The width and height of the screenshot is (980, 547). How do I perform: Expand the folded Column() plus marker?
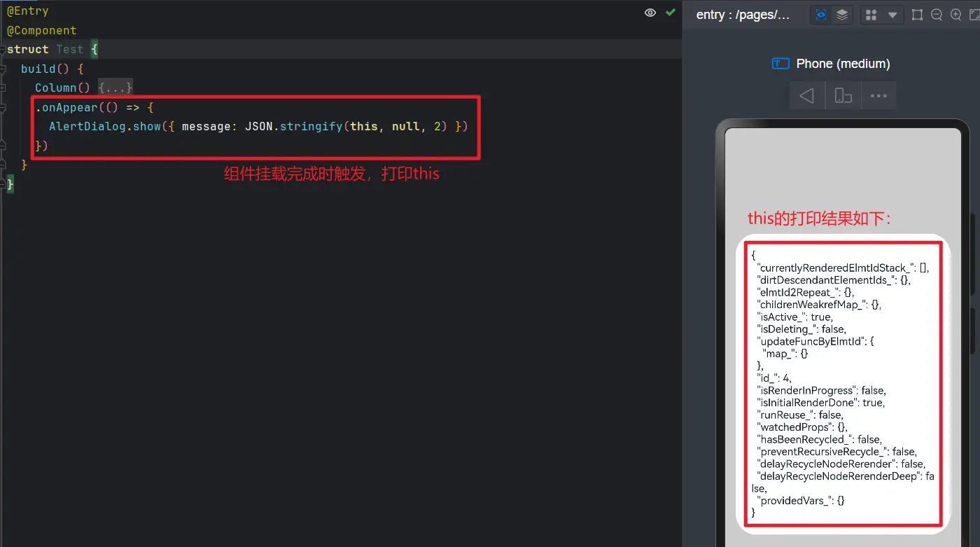point(3,88)
